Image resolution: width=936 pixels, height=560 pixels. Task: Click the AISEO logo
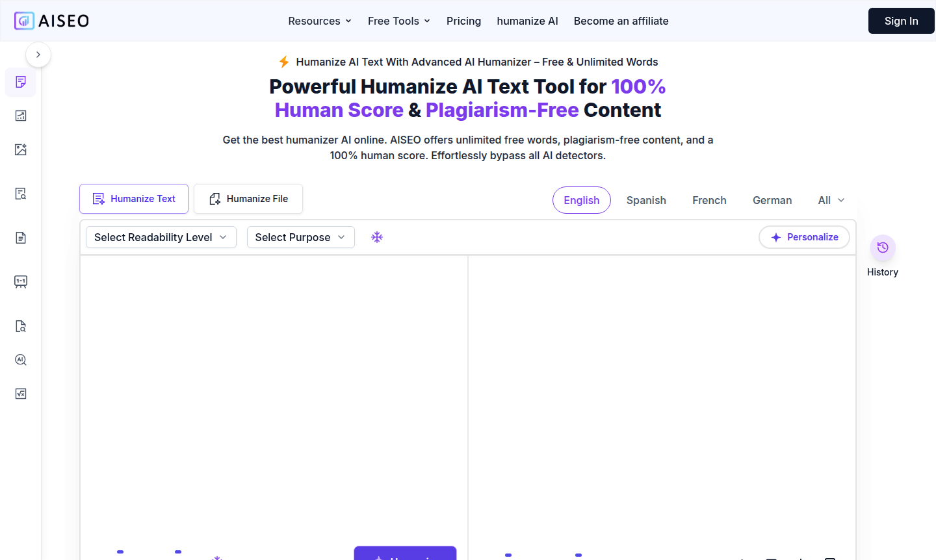(52, 21)
